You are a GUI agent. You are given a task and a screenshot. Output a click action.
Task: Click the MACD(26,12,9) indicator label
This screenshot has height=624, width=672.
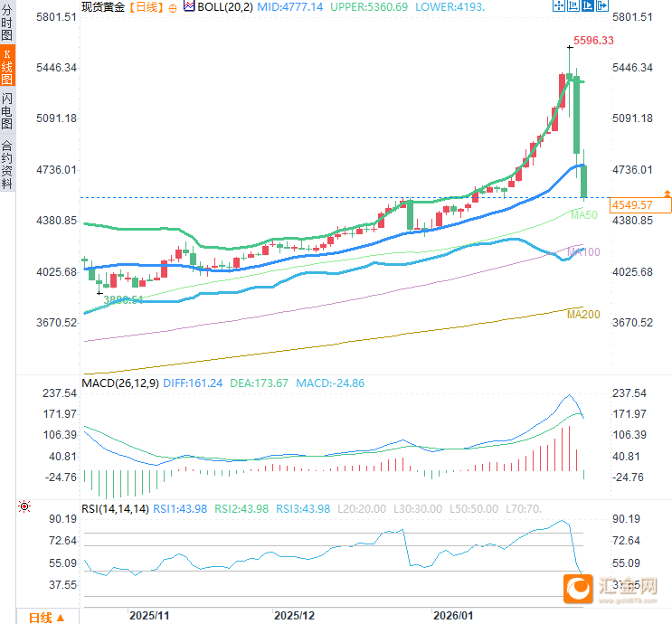pyautogui.click(x=120, y=383)
